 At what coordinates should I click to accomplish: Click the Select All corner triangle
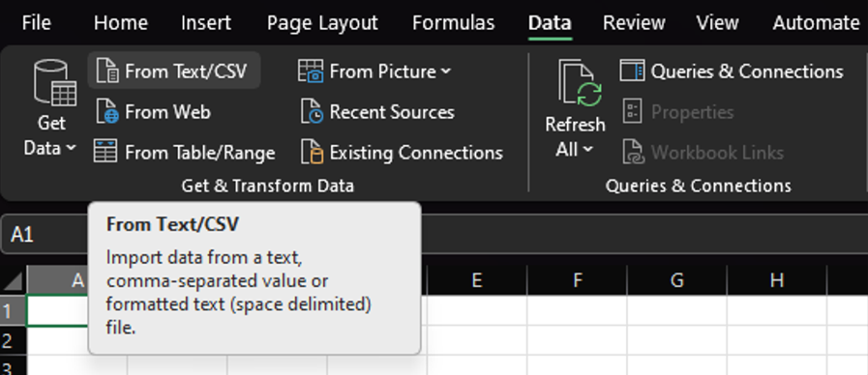(13, 280)
